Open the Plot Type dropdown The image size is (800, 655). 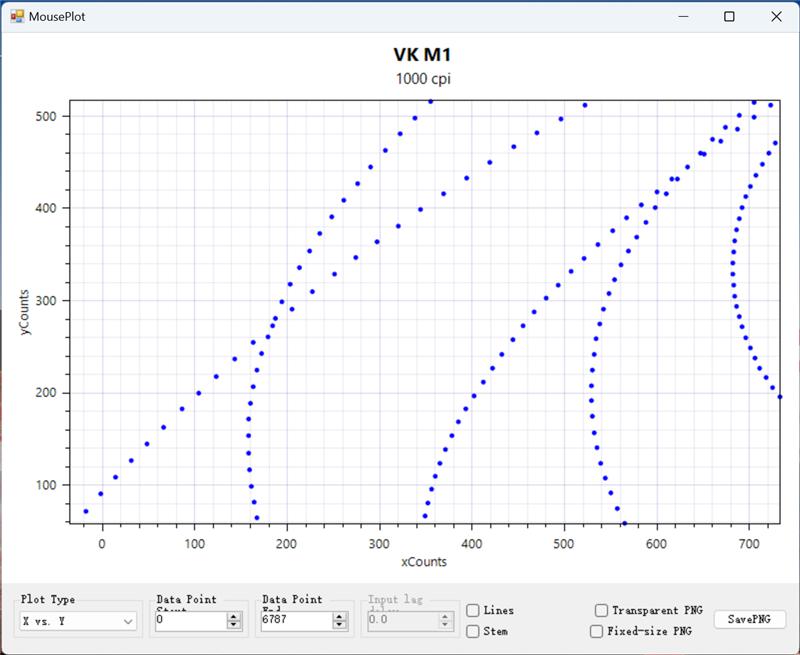click(x=80, y=621)
